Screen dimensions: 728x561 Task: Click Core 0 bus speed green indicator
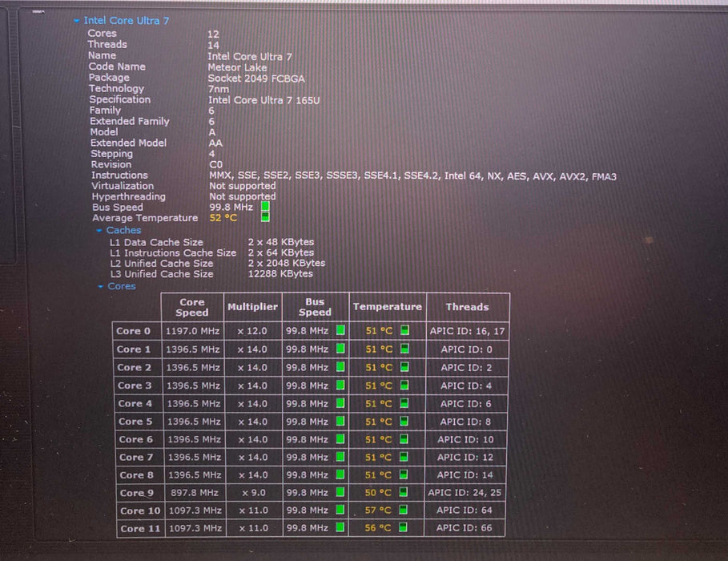coord(340,330)
